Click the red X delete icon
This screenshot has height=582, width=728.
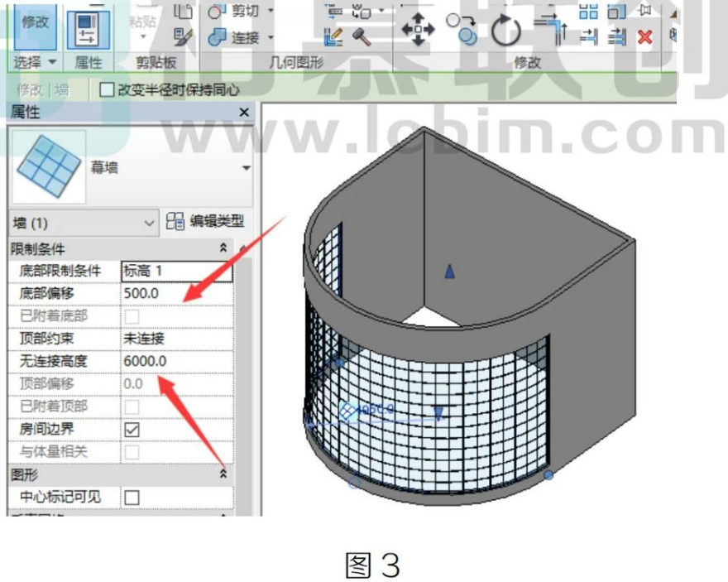645,36
